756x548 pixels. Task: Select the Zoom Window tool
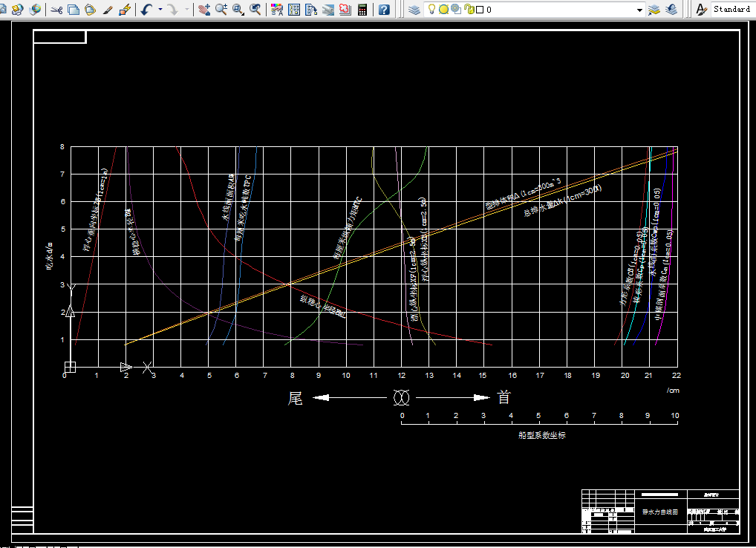click(238, 9)
